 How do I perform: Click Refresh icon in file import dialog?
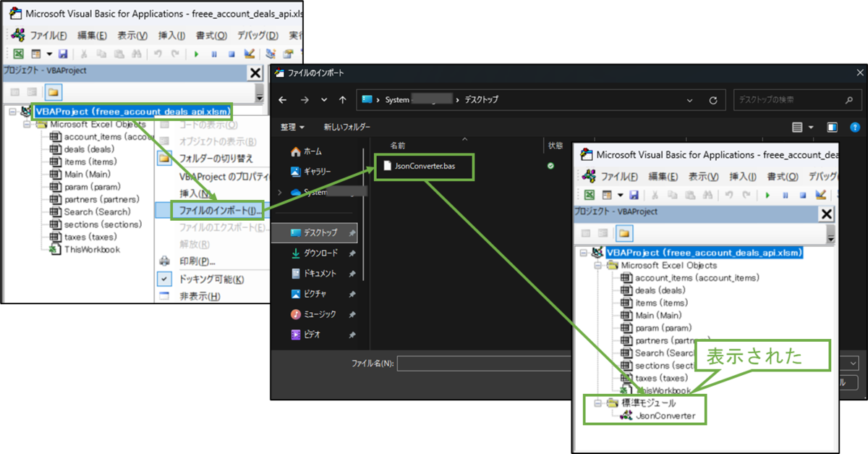pos(713,100)
